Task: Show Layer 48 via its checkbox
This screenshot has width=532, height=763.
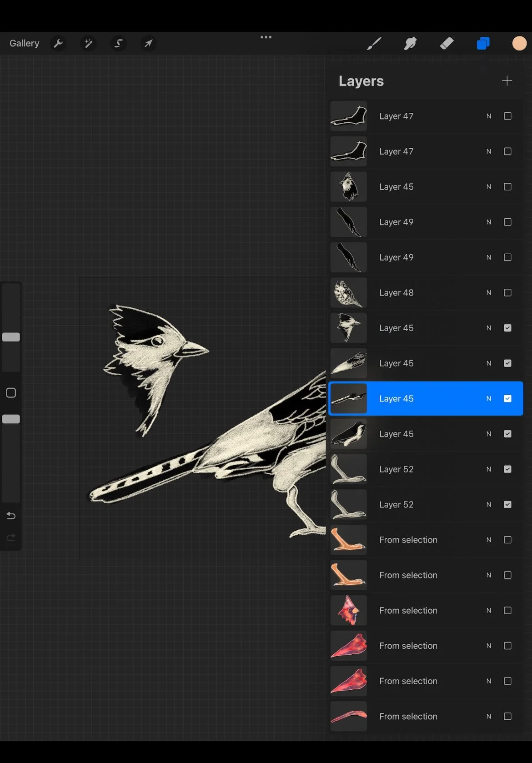Action: tap(507, 293)
